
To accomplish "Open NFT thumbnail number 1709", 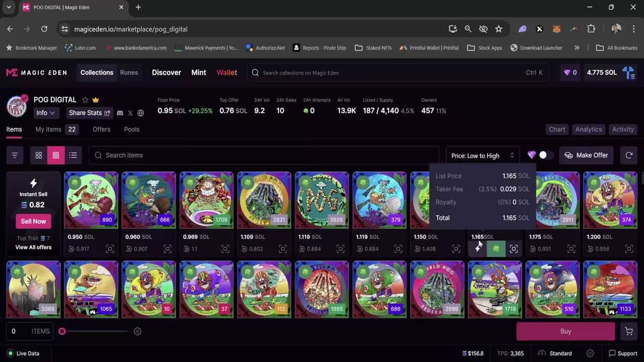I will 206,200.
